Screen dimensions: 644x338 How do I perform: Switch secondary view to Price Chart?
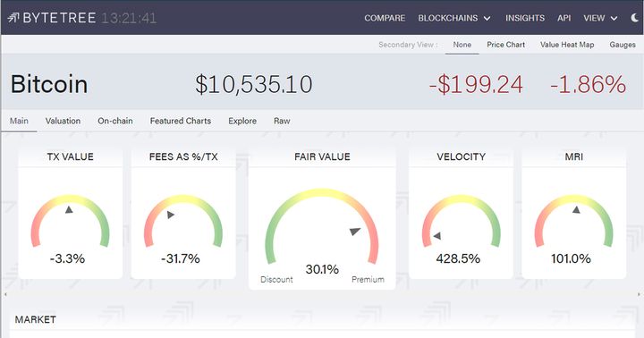pos(505,45)
